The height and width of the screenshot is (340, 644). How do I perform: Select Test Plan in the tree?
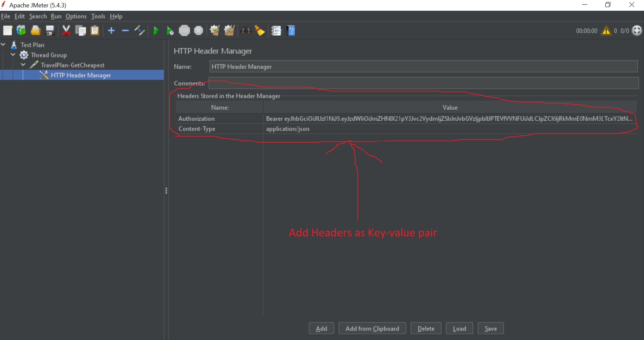(x=32, y=45)
